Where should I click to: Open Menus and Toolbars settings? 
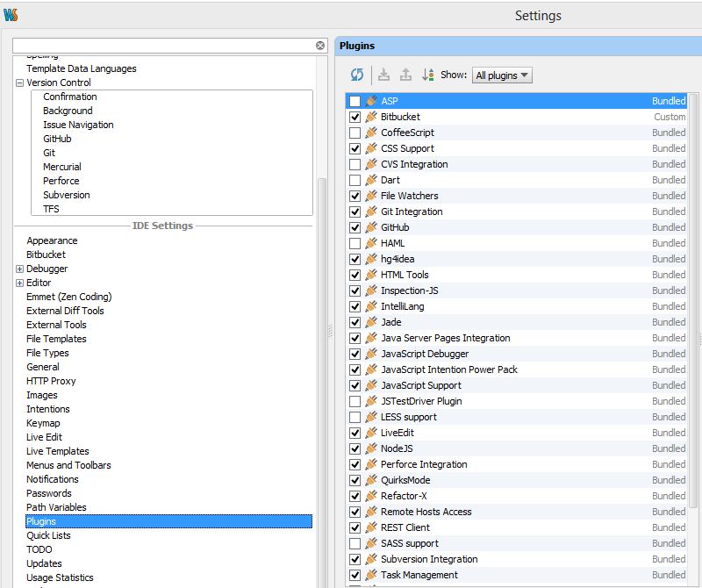click(68, 465)
